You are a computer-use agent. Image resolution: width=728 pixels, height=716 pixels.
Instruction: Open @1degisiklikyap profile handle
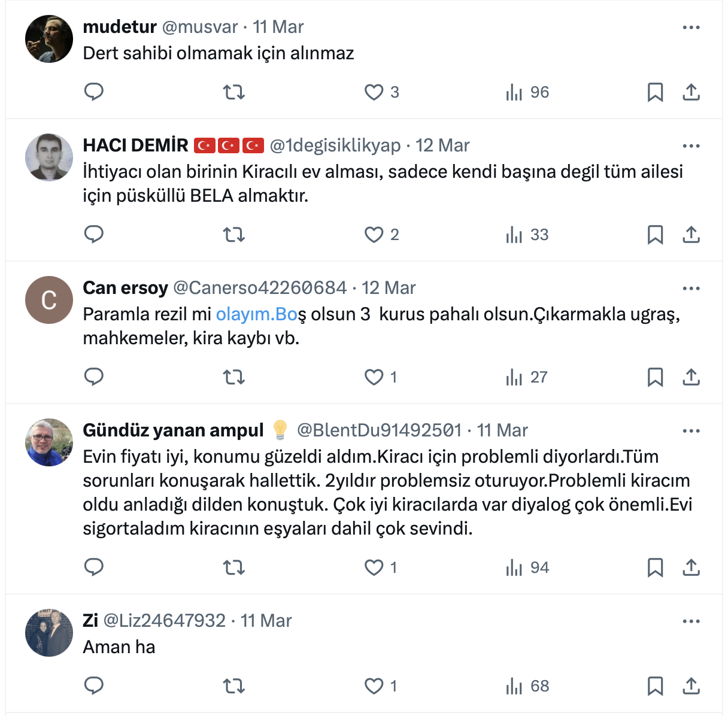335,145
